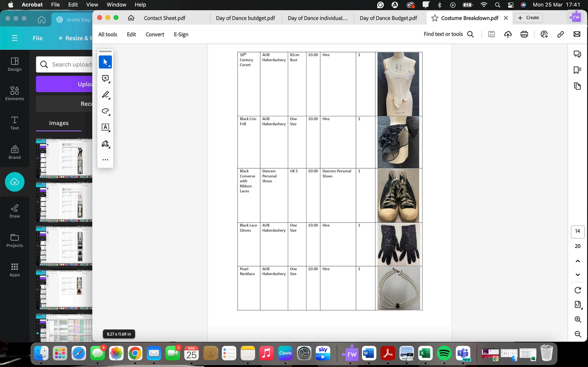Screen dimensions: 588x367
Task: Open All tools panel
Action: [x=108, y=34]
